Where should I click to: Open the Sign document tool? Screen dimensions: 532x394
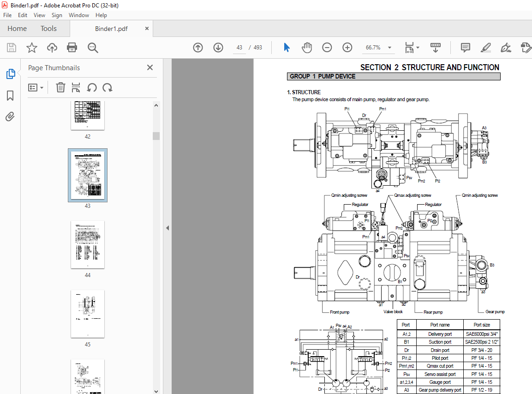pos(506,48)
